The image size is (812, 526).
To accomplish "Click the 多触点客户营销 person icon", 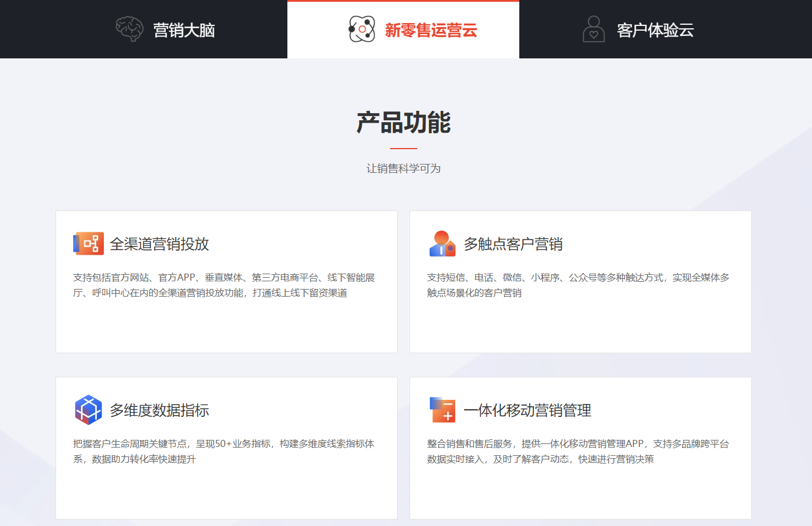I will (x=442, y=244).
